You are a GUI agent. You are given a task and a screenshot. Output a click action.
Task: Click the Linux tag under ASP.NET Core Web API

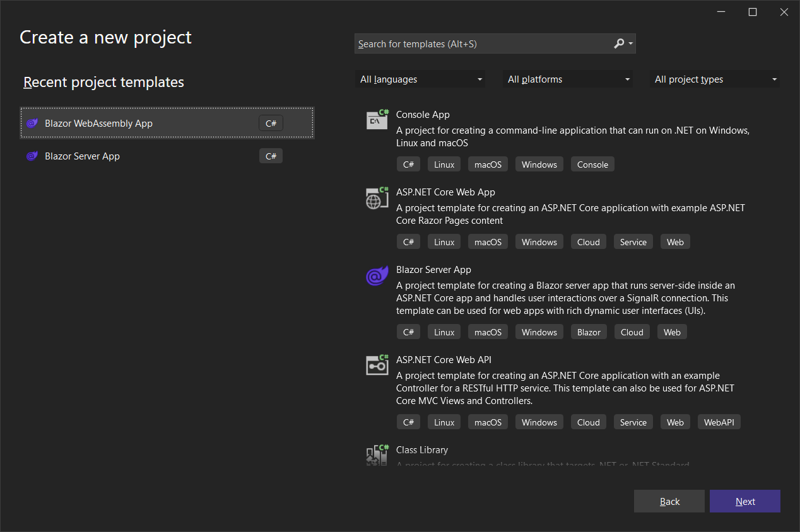point(444,422)
